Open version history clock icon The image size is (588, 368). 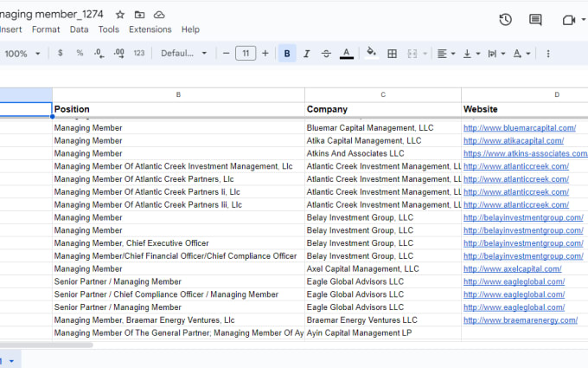click(506, 20)
